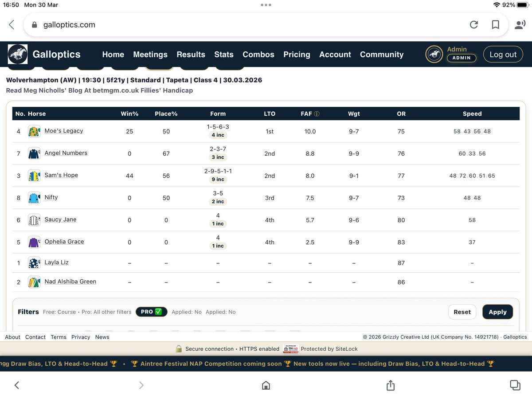Click Sam's Hope silks icon
The width and height of the screenshot is (532, 399).
point(34,175)
